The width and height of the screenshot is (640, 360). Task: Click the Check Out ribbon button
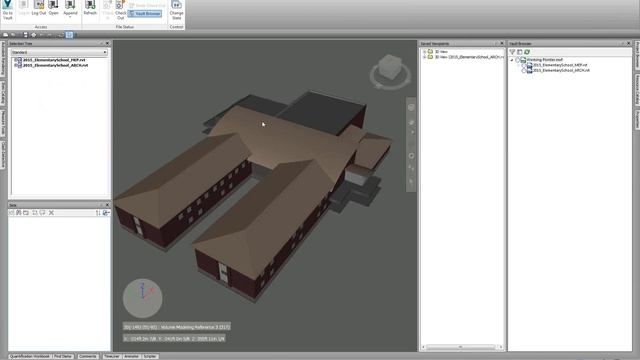click(120, 10)
